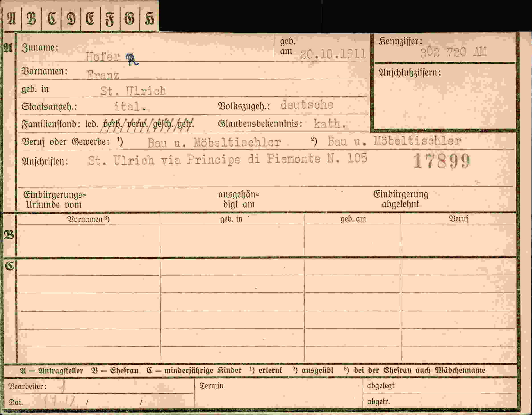Click the 'Einbürgerung abgelehnt' label
Viewport: 532px width, 415px height.
(x=401, y=199)
